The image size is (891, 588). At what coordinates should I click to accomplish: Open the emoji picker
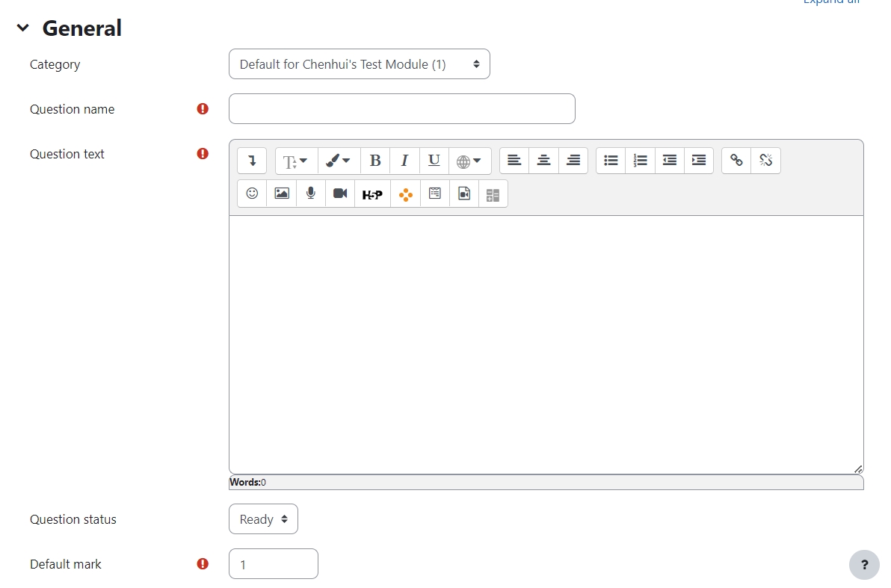point(252,194)
